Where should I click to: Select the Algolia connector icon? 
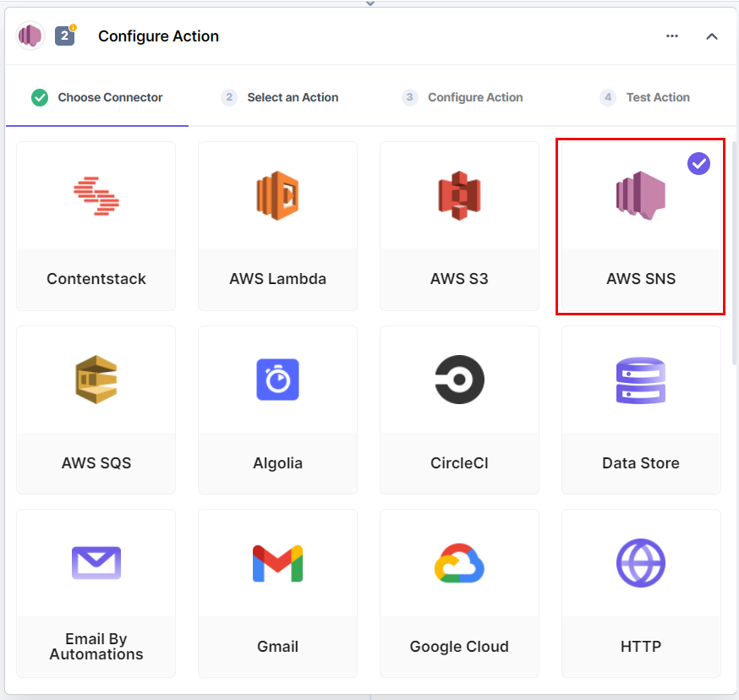coord(277,380)
